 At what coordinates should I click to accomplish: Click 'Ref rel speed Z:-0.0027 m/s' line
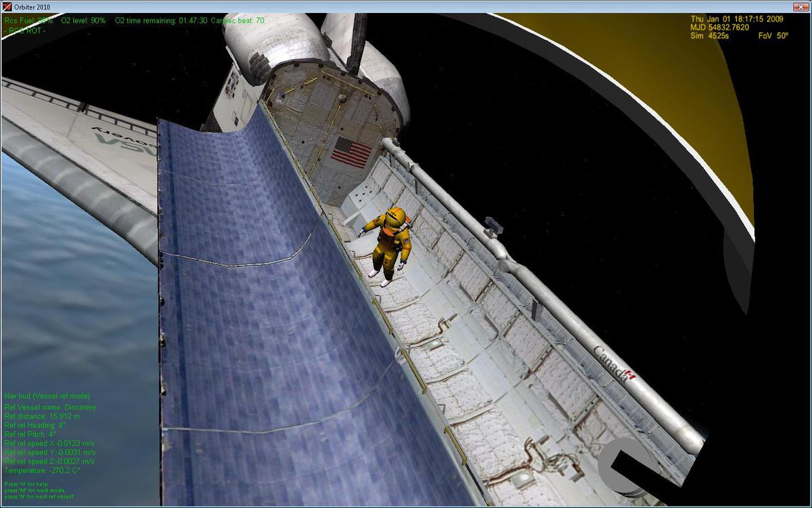click(x=50, y=461)
